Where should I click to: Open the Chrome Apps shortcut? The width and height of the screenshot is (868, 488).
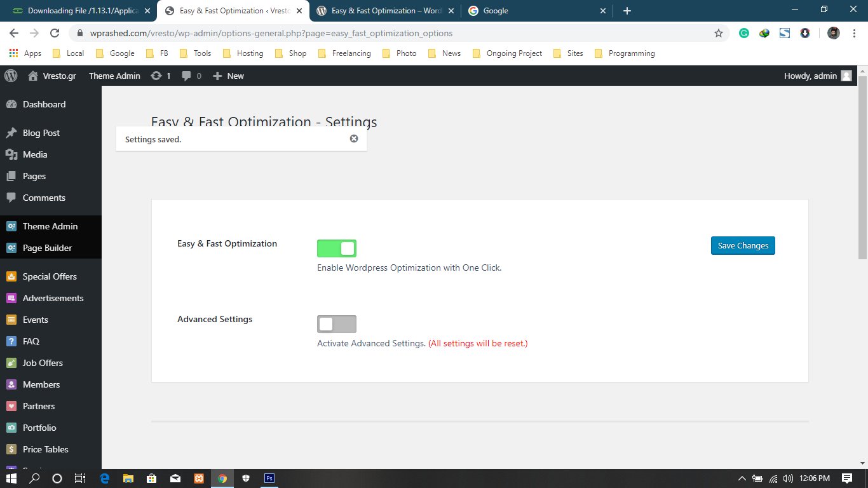[25, 53]
